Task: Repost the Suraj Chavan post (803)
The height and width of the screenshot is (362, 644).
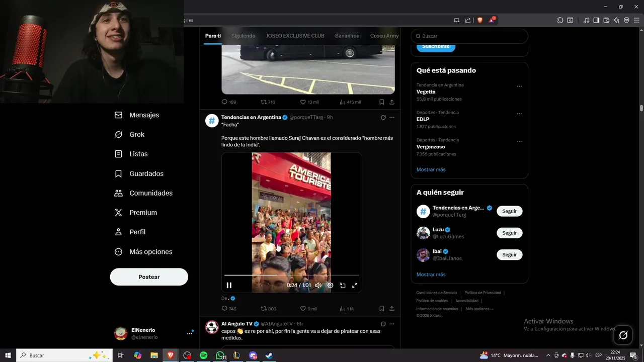Action: point(269,309)
